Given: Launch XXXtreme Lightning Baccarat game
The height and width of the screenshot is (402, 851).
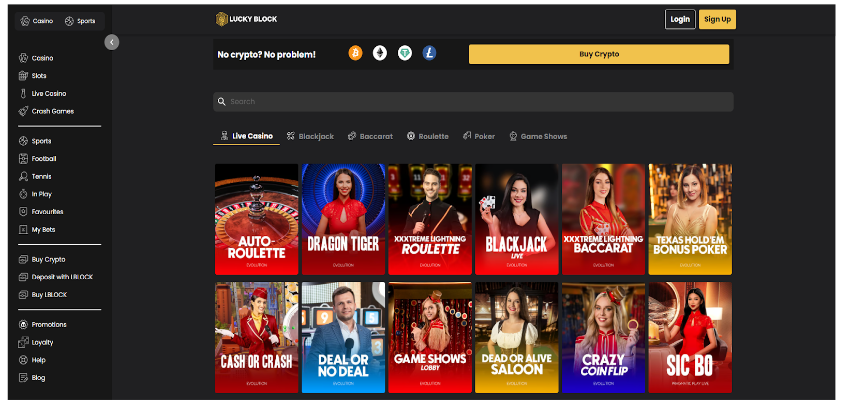Looking at the screenshot, I should (x=604, y=219).
